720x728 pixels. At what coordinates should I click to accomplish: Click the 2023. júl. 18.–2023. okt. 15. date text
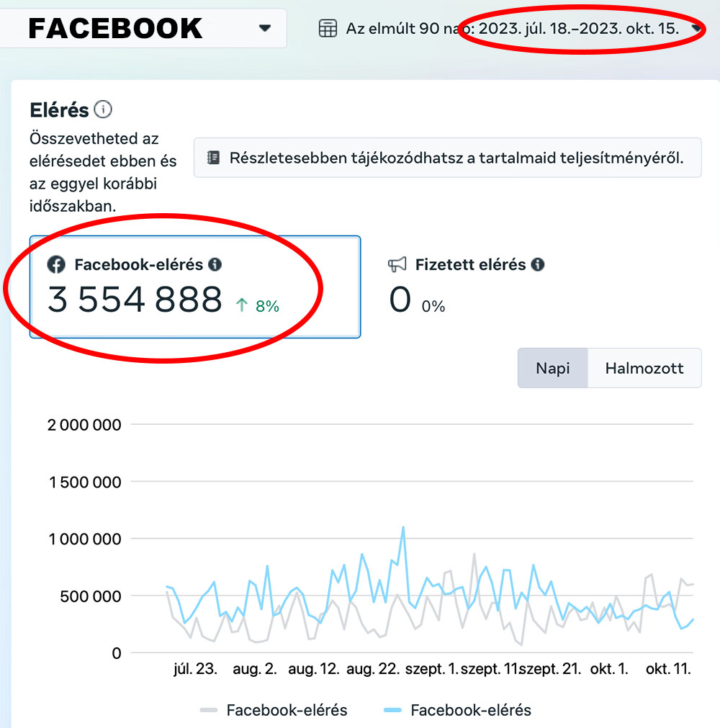(x=579, y=29)
